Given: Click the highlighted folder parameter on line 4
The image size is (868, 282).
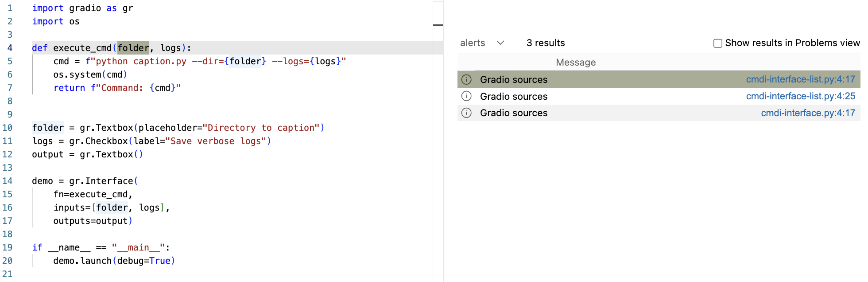Looking at the screenshot, I should pyautogui.click(x=133, y=48).
